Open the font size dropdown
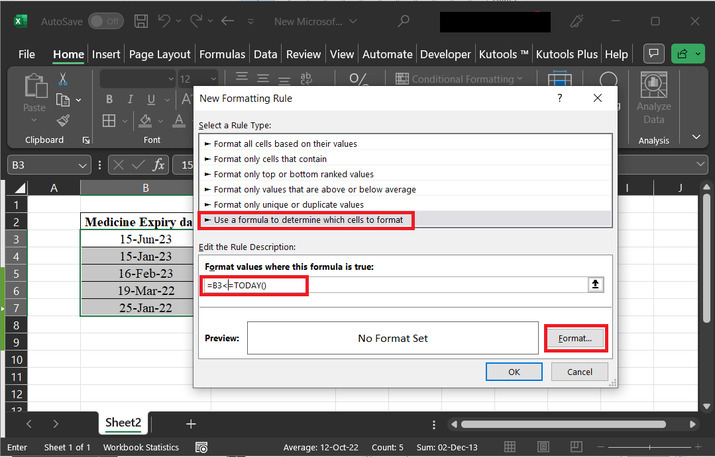 (x=213, y=79)
